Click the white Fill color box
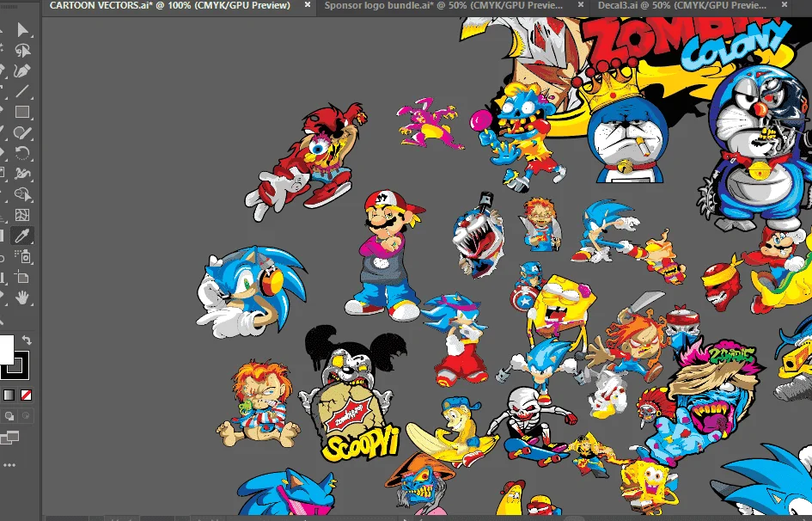This screenshot has width=812, height=521. (5, 350)
